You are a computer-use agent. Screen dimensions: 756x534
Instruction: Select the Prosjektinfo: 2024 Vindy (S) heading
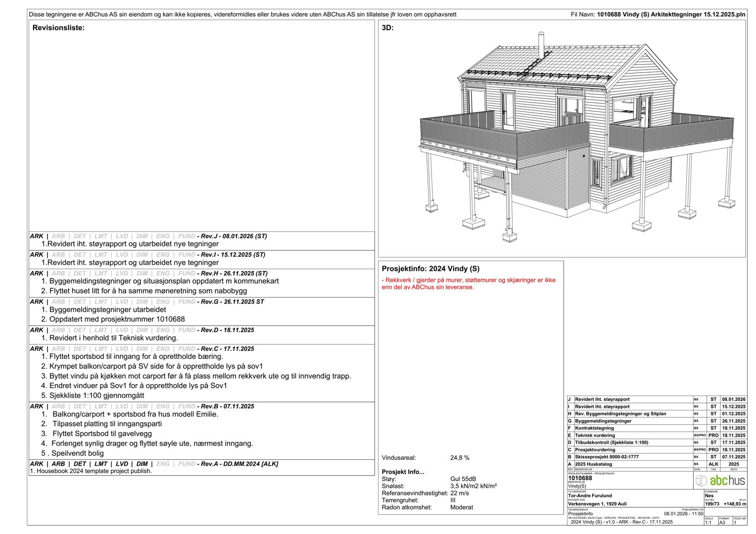429,269
